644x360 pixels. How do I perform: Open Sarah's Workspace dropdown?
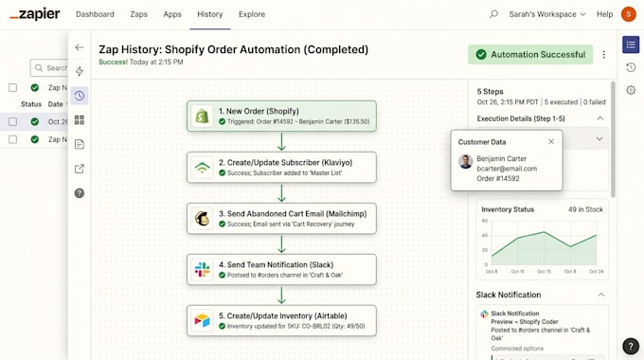click(x=547, y=14)
